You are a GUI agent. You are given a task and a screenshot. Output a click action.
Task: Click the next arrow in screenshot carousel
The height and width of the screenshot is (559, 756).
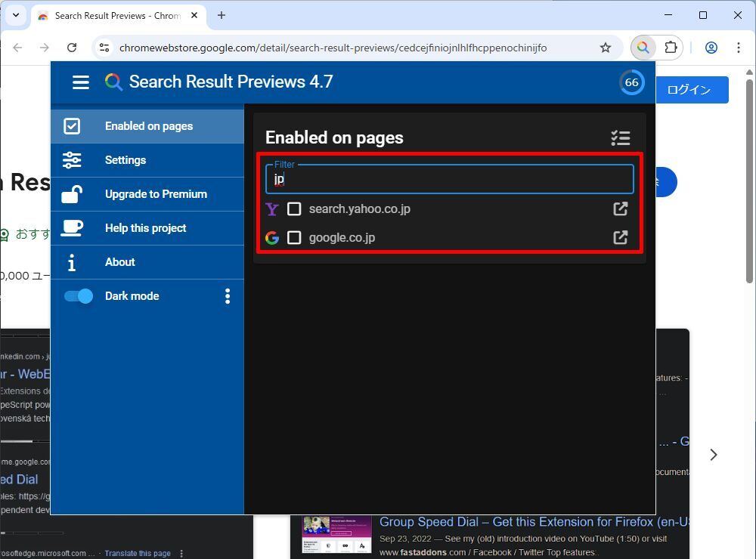(x=714, y=455)
